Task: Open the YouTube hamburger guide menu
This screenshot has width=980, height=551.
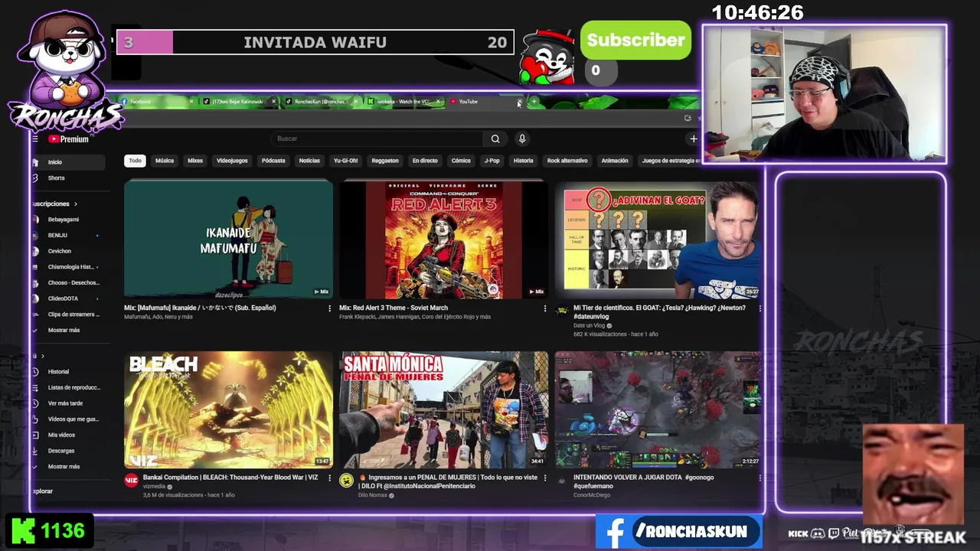Action: point(35,139)
